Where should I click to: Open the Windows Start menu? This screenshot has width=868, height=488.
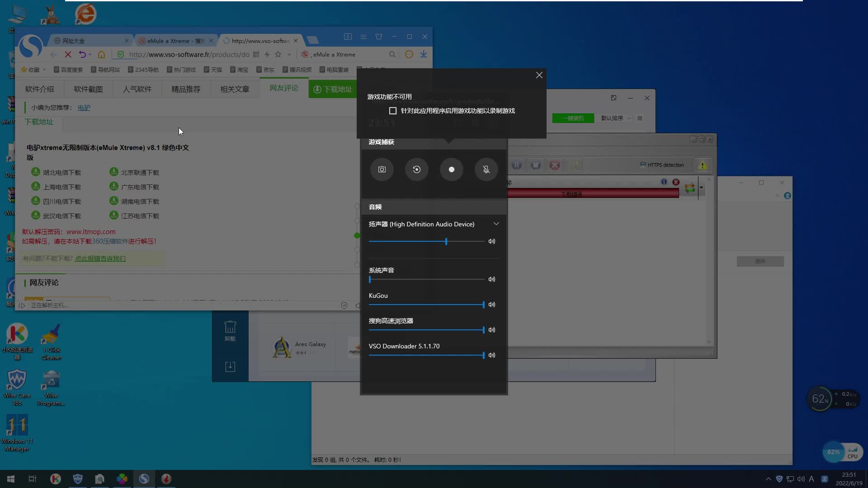(x=11, y=479)
